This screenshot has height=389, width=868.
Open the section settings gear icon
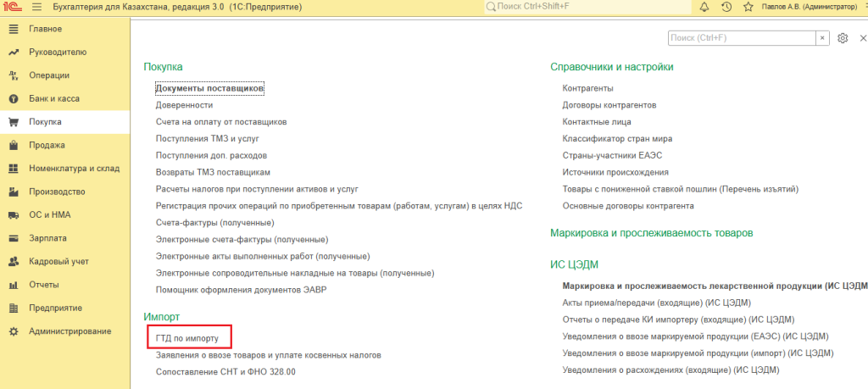pyautogui.click(x=843, y=38)
